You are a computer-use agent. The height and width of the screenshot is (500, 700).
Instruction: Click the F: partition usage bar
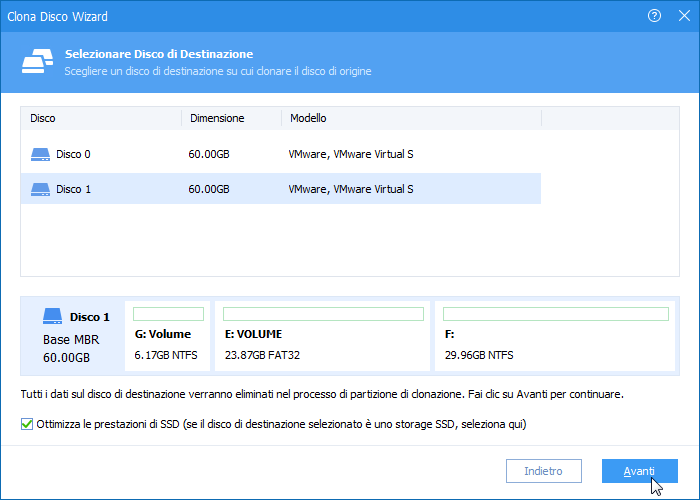pyautogui.click(x=555, y=314)
